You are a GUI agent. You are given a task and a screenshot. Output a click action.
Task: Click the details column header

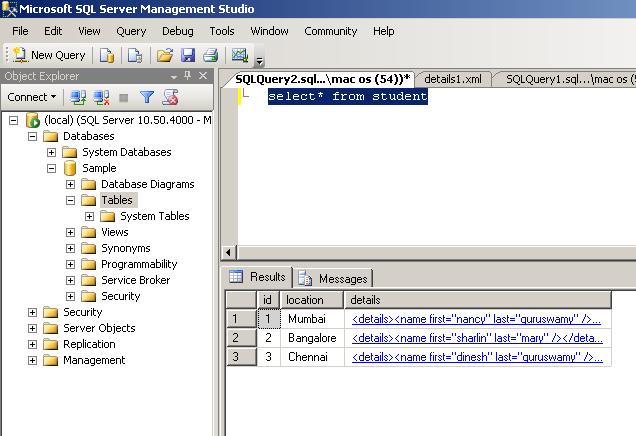[x=477, y=300]
